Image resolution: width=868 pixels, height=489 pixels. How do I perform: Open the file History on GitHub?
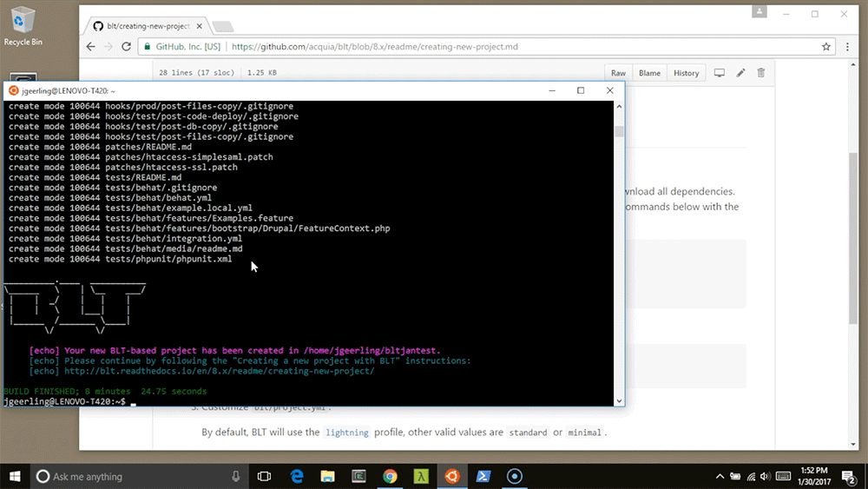click(x=686, y=73)
